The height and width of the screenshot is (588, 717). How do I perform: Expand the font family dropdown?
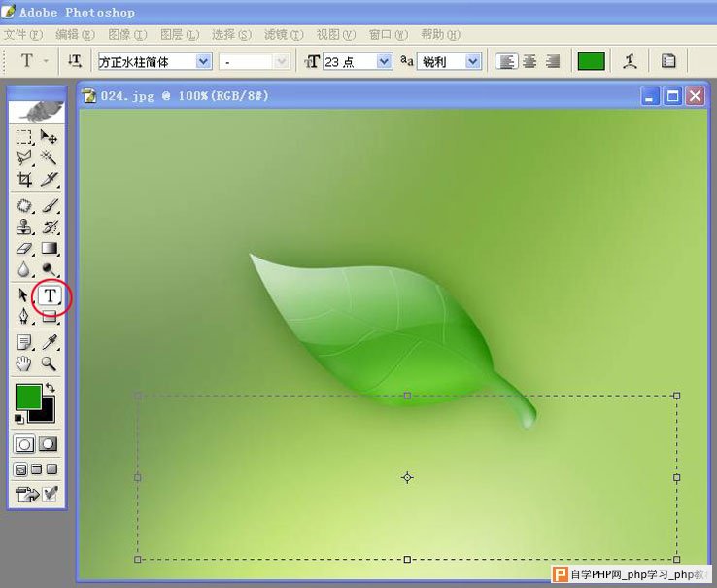[x=203, y=61]
